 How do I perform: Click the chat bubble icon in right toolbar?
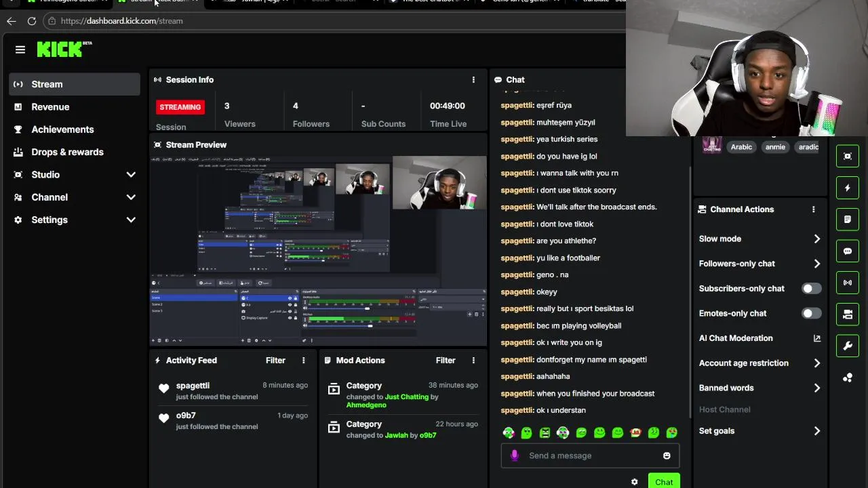tap(848, 251)
